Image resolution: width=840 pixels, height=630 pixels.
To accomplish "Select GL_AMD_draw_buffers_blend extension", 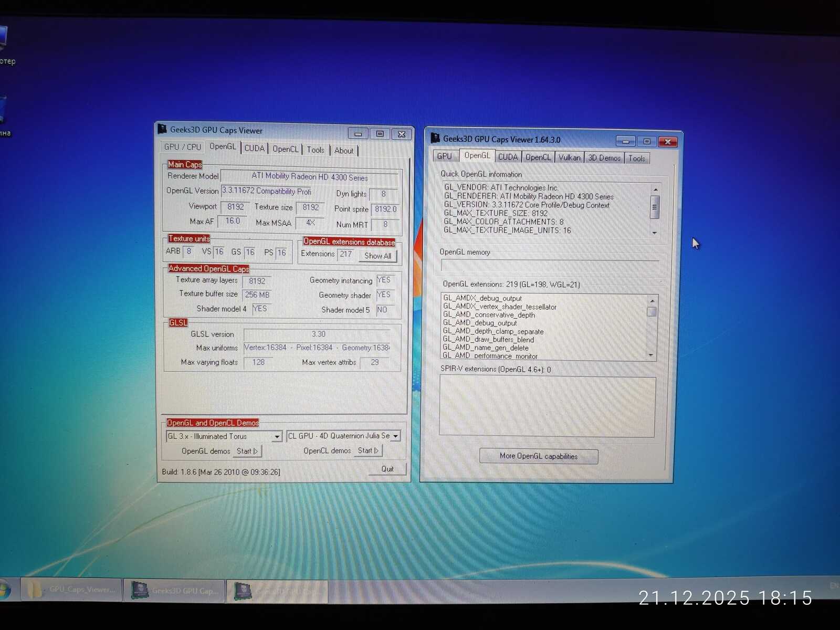I will point(488,340).
